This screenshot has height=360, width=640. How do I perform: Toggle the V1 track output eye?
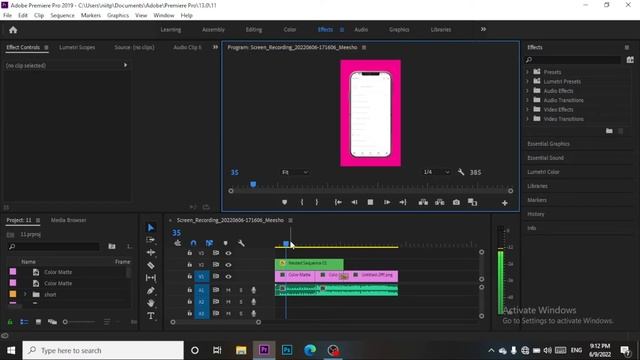tap(228, 276)
